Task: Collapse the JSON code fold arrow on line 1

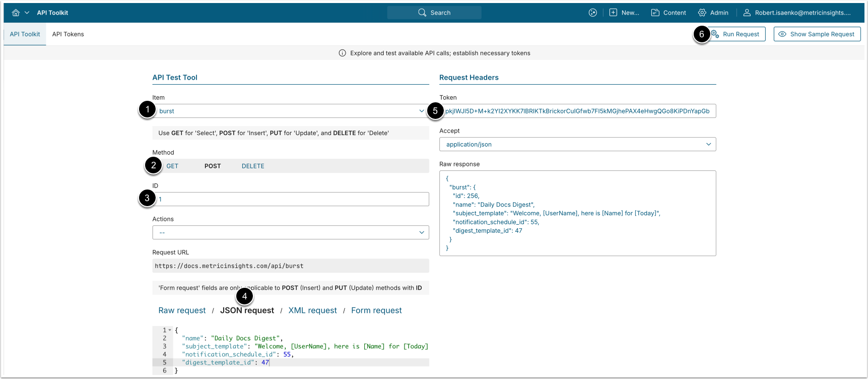Action: click(170, 330)
